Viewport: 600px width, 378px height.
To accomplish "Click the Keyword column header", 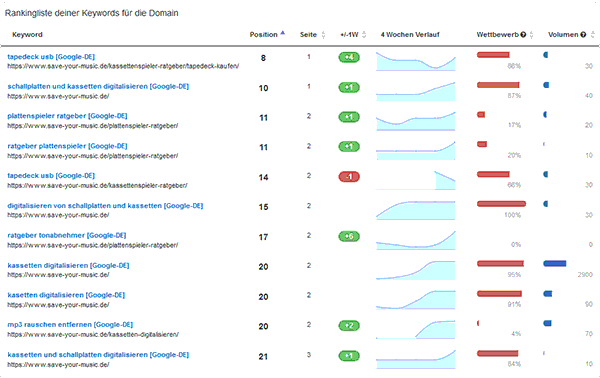I will pos(27,35).
